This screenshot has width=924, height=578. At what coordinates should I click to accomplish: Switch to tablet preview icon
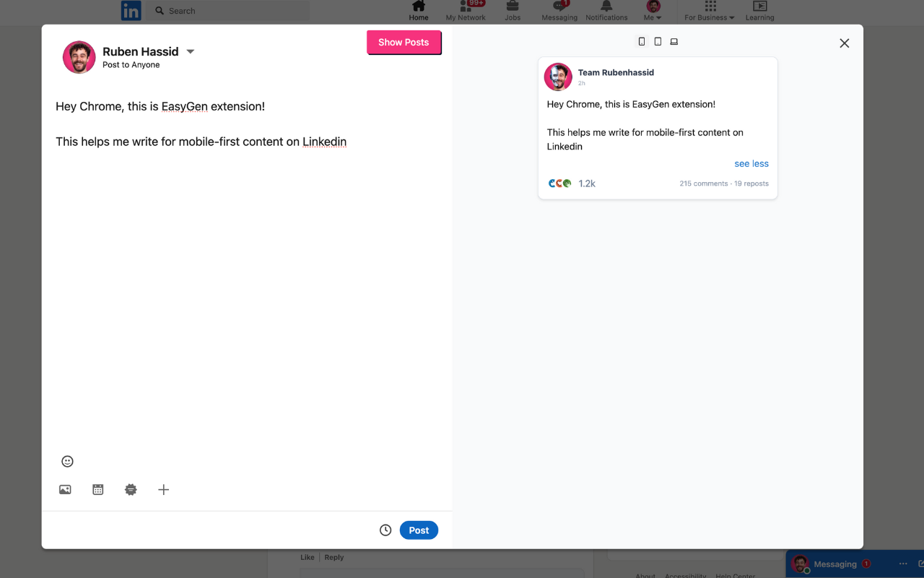coord(658,41)
